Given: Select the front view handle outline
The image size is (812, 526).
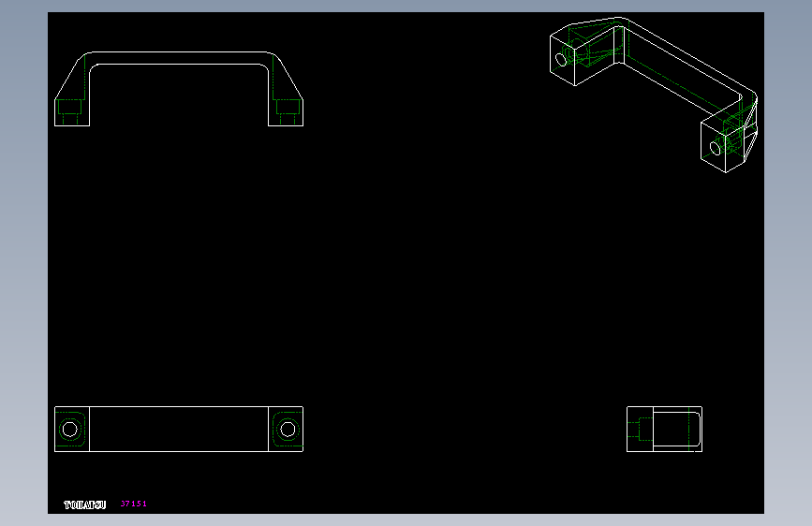Looking at the screenshot, I should tap(179, 89).
